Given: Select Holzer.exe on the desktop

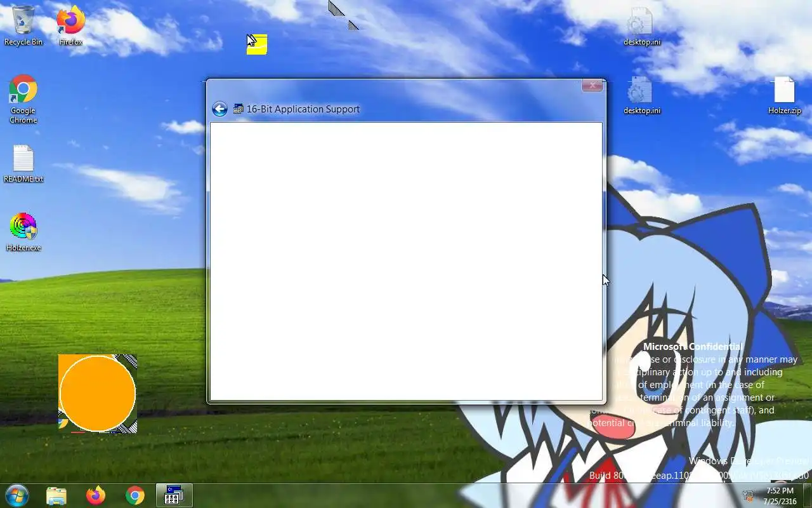Looking at the screenshot, I should click(x=23, y=232).
